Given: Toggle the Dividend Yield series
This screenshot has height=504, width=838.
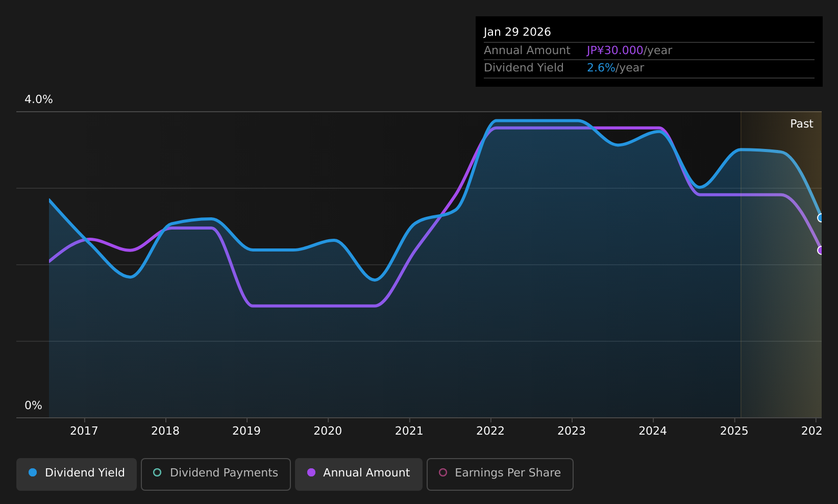Looking at the screenshot, I should tap(77, 474).
